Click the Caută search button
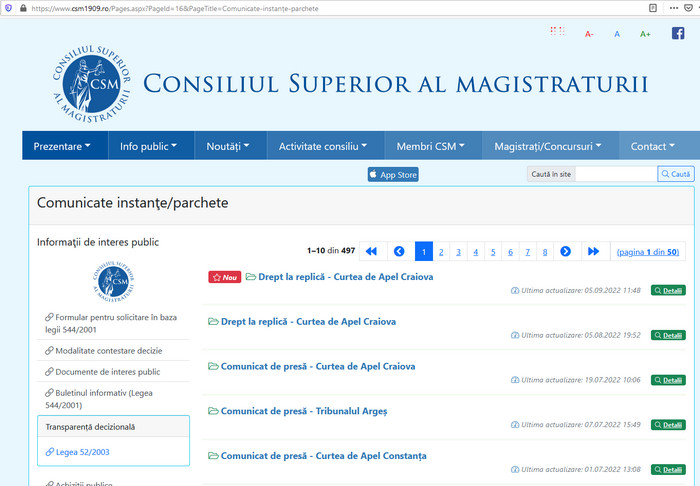 pos(676,174)
